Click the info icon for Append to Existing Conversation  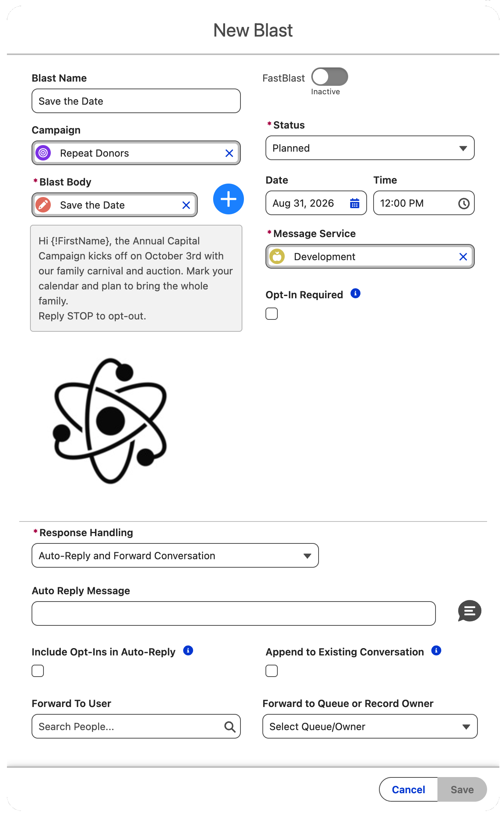[436, 650]
